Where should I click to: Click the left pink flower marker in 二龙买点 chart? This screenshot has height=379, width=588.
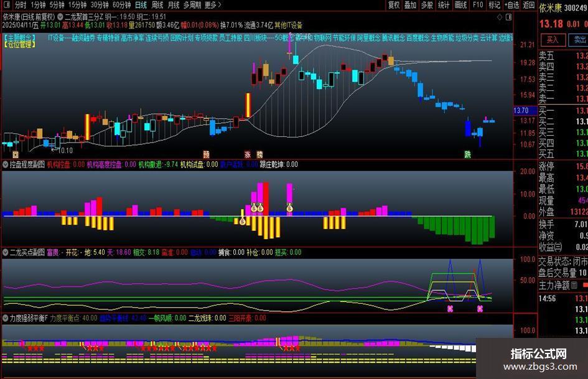click(x=450, y=309)
